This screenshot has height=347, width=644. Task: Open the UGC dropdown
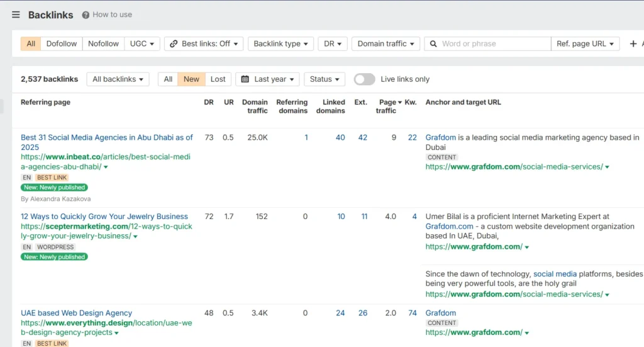point(142,43)
